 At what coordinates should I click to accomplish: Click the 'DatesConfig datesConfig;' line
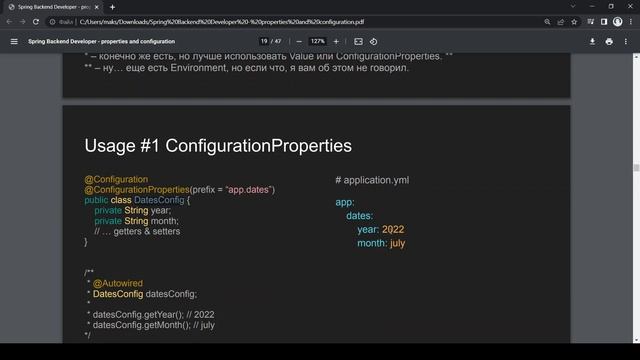[145, 294]
